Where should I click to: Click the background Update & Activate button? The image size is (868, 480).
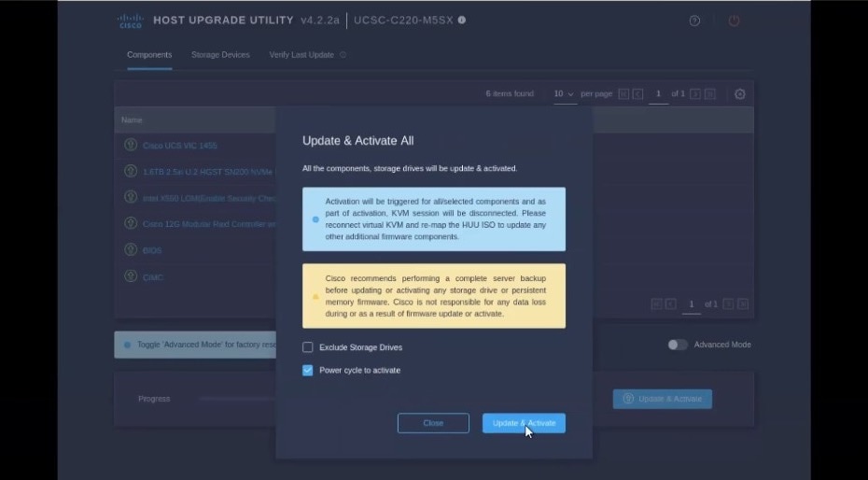[x=663, y=399]
